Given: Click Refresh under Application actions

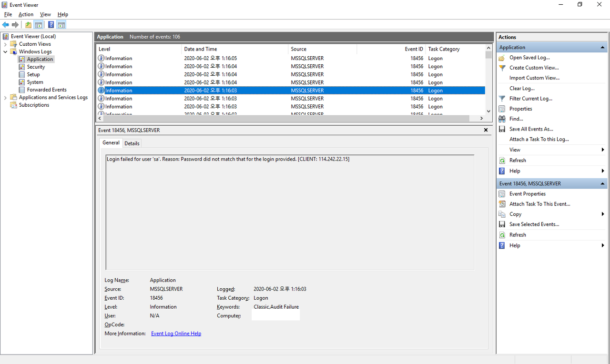Looking at the screenshot, I should click(x=518, y=161).
